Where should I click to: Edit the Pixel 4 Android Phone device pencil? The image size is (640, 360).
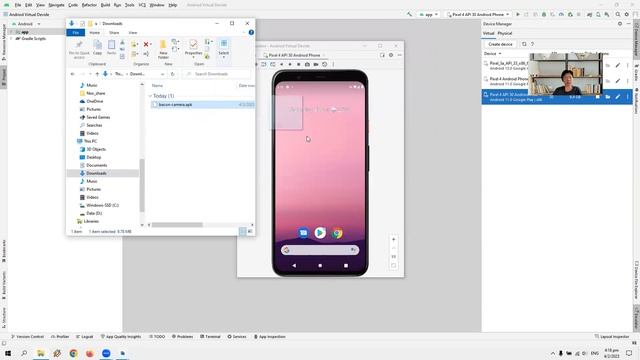pyautogui.click(x=618, y=81)
